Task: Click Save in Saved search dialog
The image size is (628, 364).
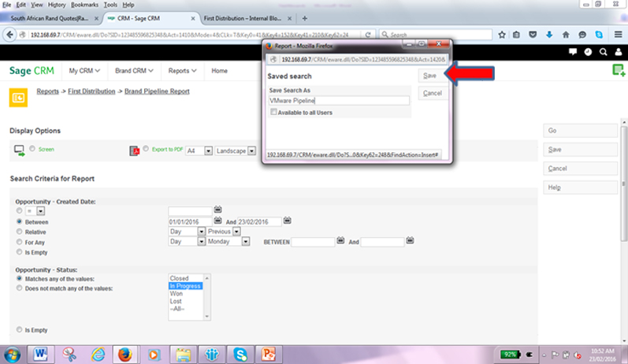Action: pos(432,76)
